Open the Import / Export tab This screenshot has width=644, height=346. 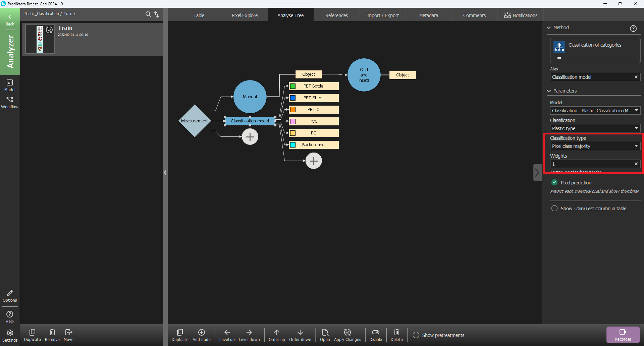tap(382, 15)
